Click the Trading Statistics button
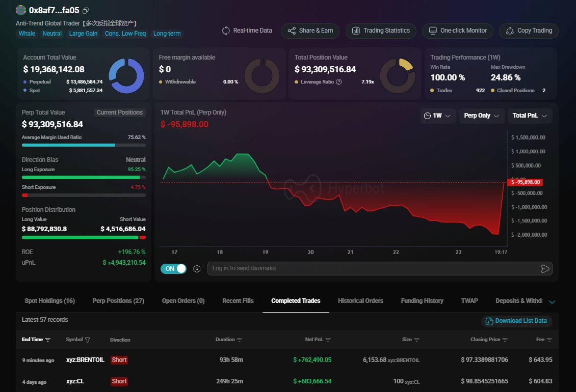 pyautogui.click(x=381, y=31)
